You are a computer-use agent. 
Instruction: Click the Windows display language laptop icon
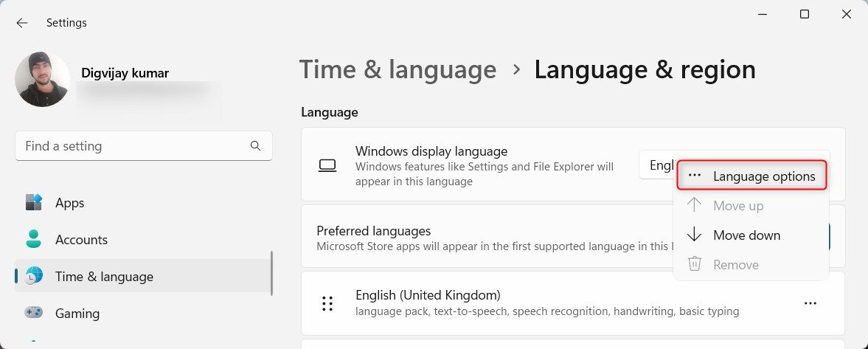coord(327,165)
